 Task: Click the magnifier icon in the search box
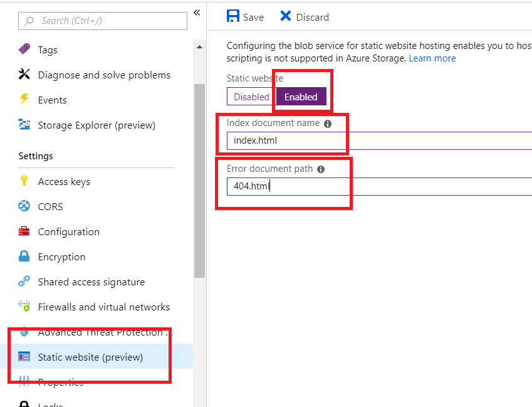tap(29, 21)
